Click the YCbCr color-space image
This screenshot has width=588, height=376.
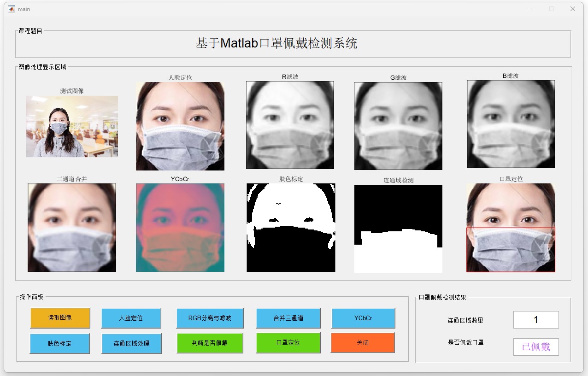(180, 228)
